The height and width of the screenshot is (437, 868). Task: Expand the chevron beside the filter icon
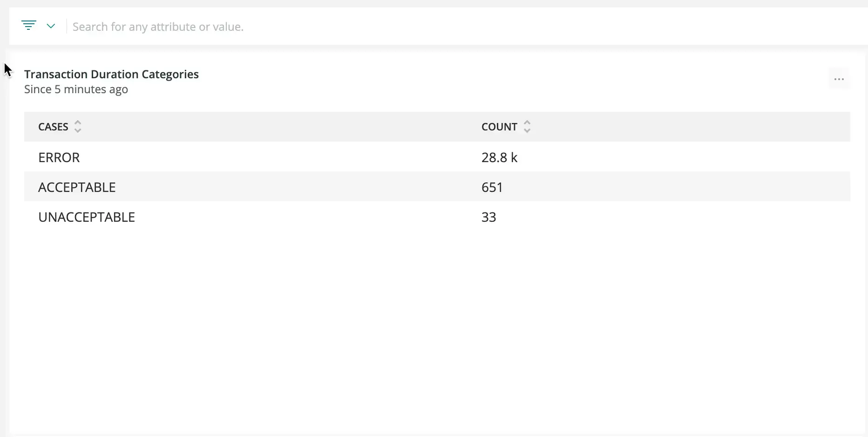(x=51, y=26)
